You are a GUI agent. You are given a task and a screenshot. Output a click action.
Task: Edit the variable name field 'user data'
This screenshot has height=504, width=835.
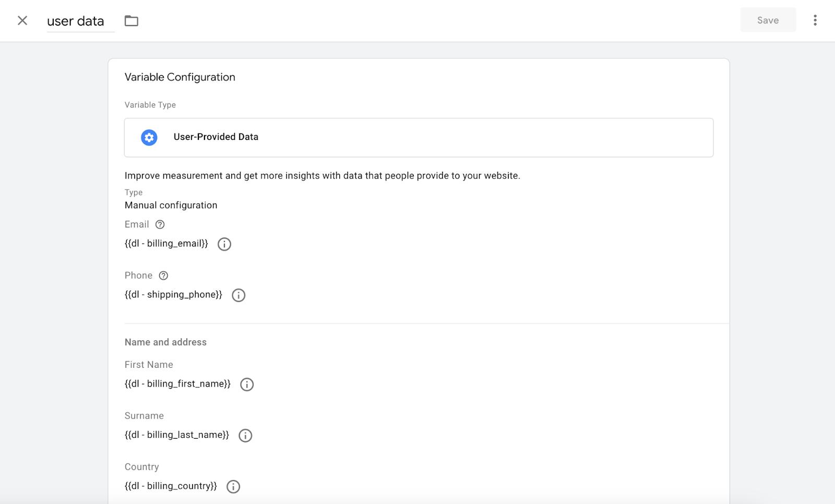[80, 21]
